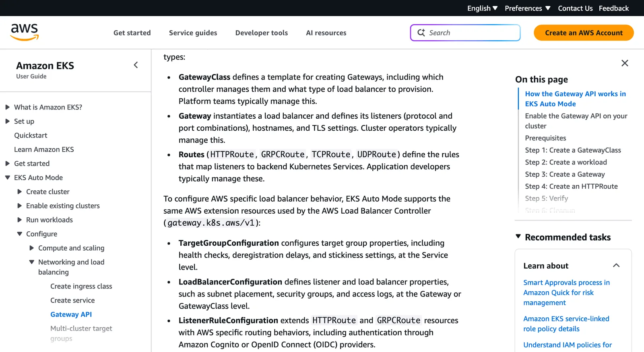Click the AI search icon in the search box
The image size is (644, 352).
coord(421,33)
